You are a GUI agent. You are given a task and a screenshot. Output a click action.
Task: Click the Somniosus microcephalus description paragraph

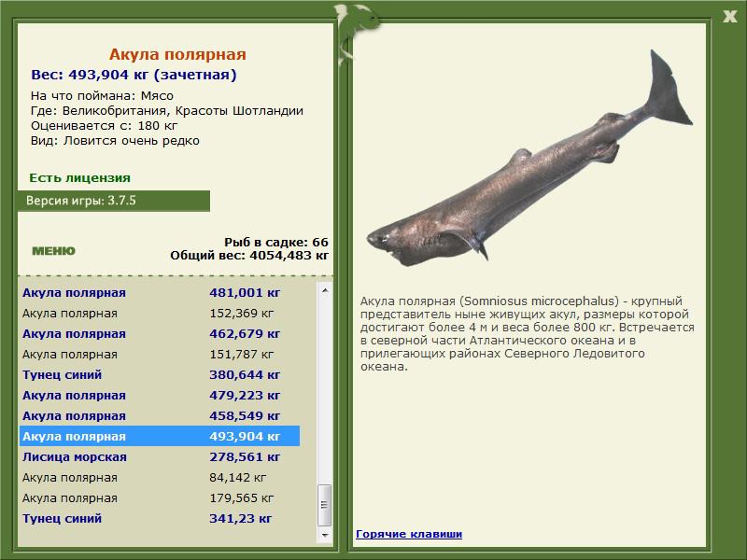click(x=527, y=334)
